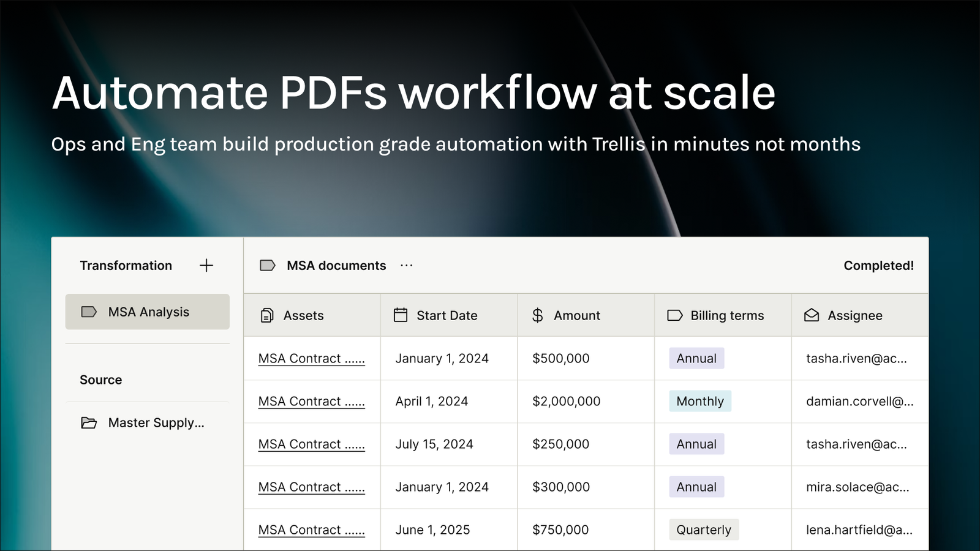Open the MSA Contract dated July 15, 2024

[x=312, y=444]
